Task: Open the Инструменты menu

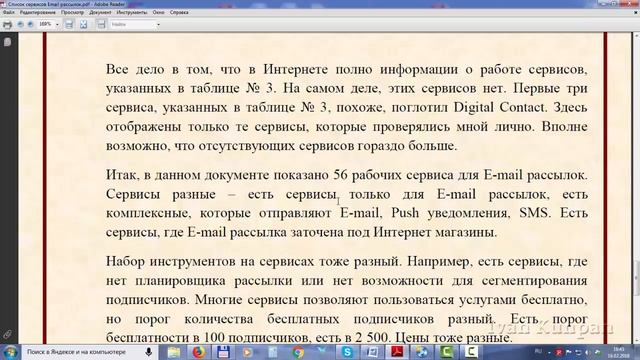Action: 131,12
